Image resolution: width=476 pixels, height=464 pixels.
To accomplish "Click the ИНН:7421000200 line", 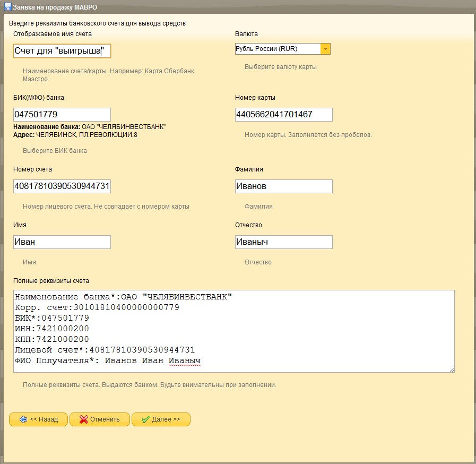I will click(52, 329).
